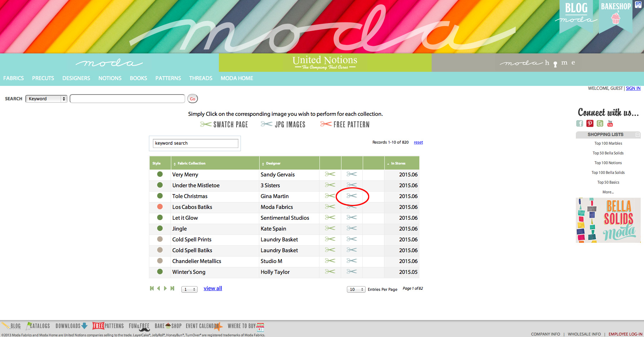This screenshot has width=644, height=337.
Task: Open swatch page scissors for Tole Christmas
Action: pyautogui.click(x=330, y=196)
